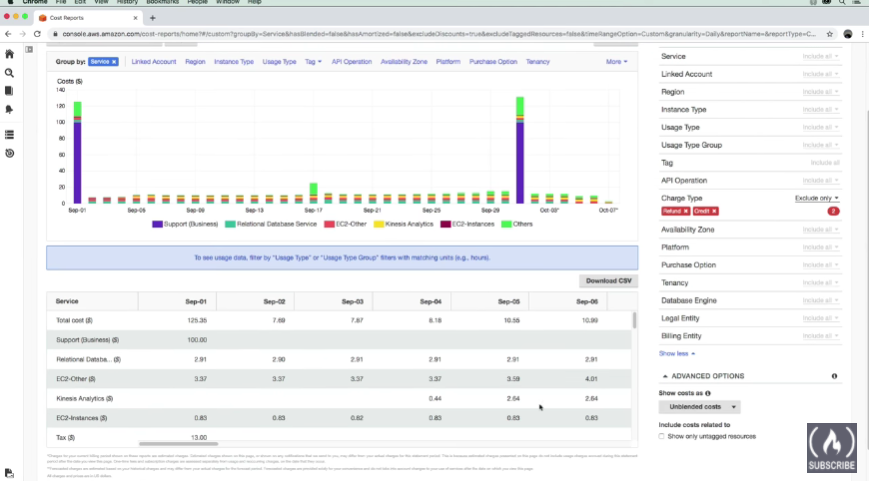This screenshot has width=869, height=481.
Task: Group by Usage Type
Action: [x=279, y=62]
